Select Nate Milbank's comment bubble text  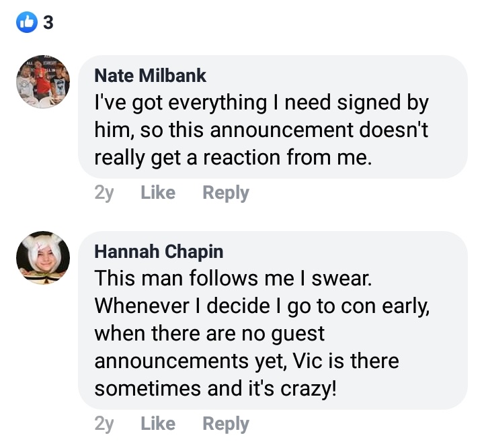(x=261, y=130)
